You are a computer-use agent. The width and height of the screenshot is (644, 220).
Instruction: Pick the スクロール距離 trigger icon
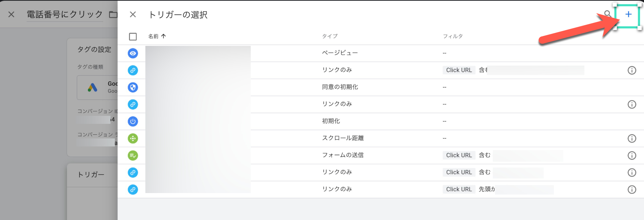pos(133,138)
